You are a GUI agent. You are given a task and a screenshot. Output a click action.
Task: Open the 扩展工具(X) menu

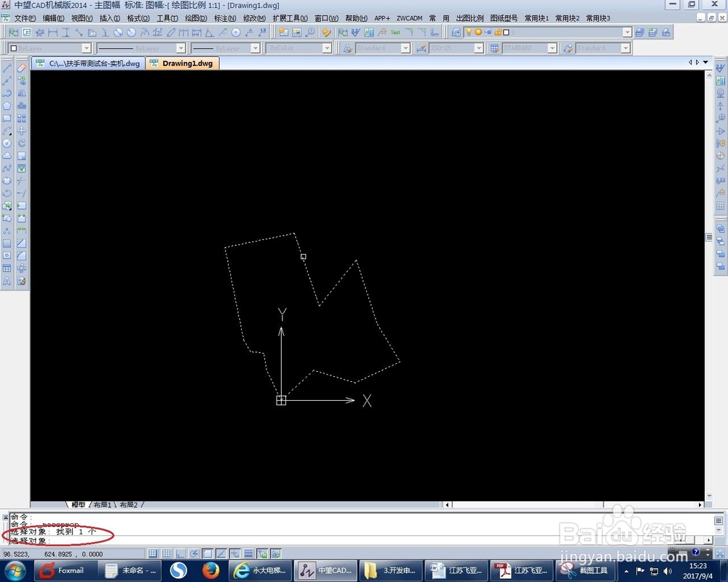pyautogui.click(x=290, y=18)
